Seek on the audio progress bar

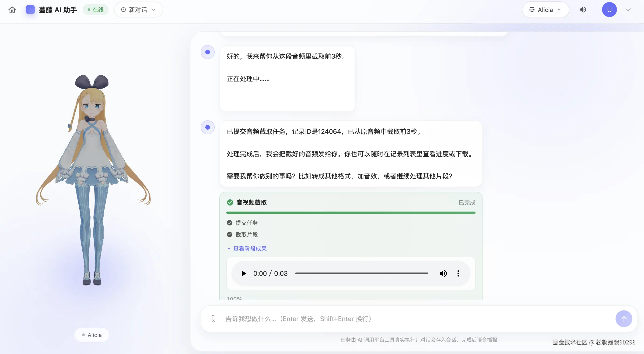coord(361,273)
